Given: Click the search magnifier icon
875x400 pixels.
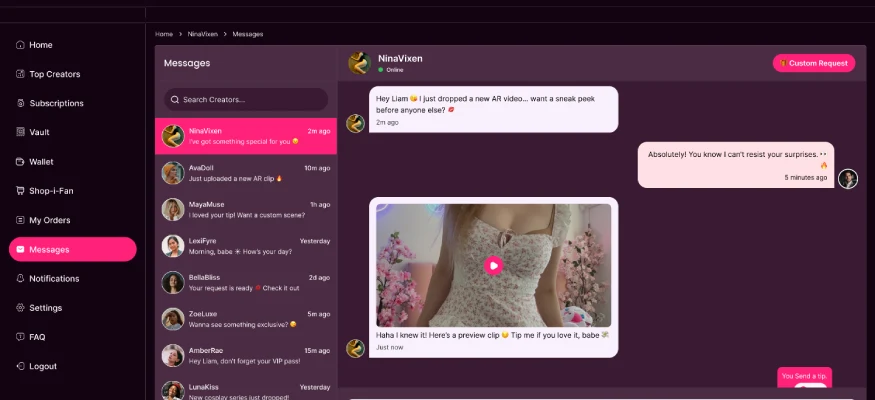Looking at the screenshot, I should pos(175,100).
